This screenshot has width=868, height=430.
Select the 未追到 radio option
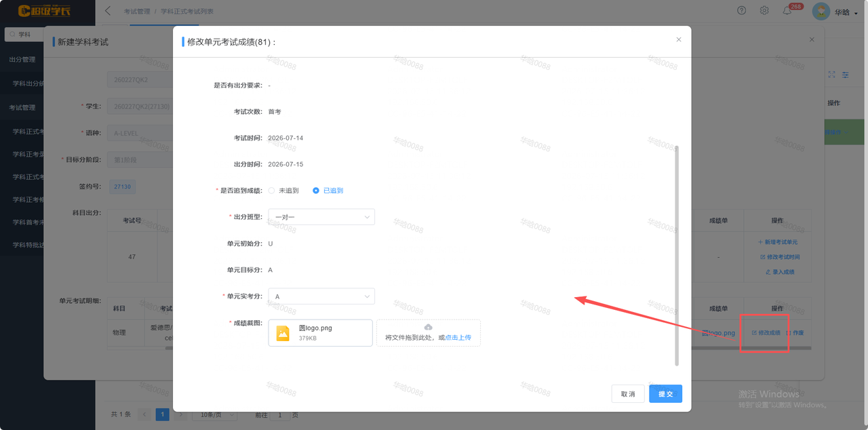[283, 191]
